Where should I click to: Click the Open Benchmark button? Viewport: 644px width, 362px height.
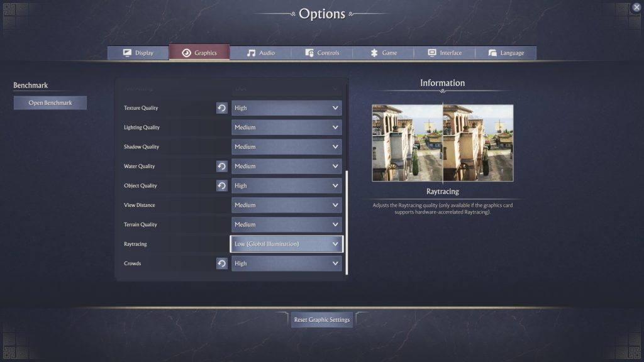click(x=50, y=103)
